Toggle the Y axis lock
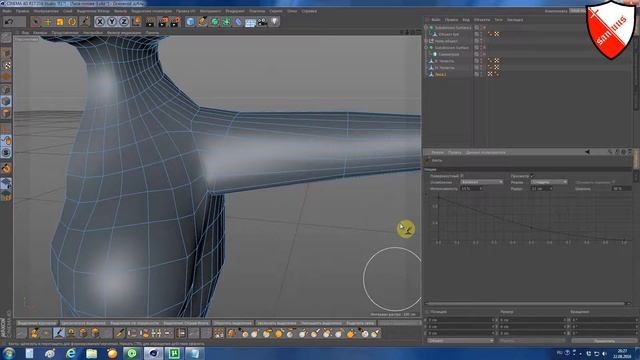This screenshot has height=360, width=640. pyautogui.click(x=111, y=22)
